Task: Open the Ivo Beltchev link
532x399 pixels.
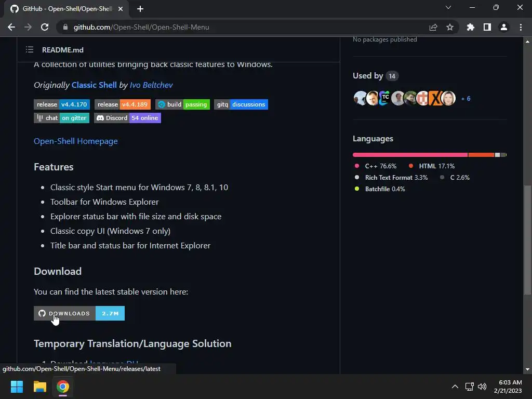Action: click(x=151, y=85)
